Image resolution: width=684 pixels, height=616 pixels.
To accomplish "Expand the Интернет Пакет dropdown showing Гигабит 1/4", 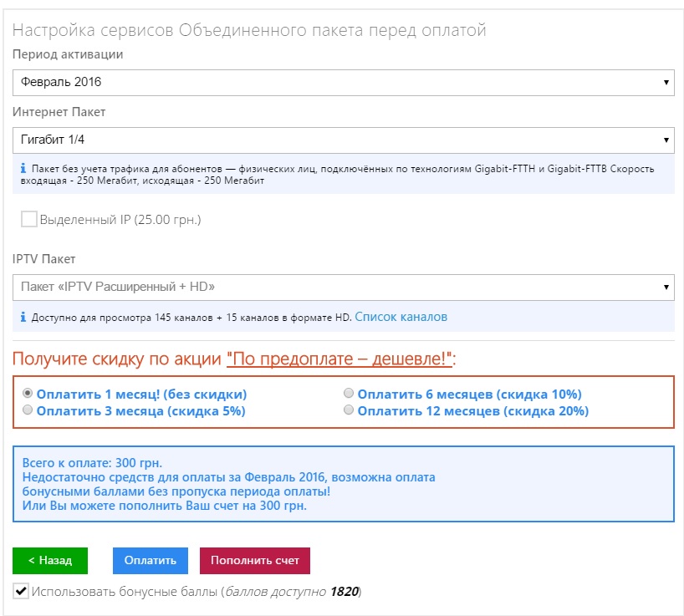I will point(343,140).
